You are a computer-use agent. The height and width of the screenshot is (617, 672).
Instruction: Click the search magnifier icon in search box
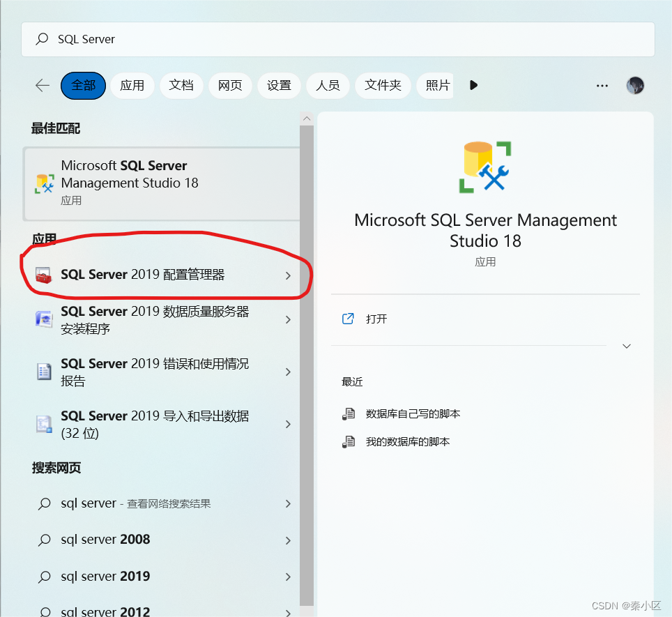[x=42, y=39]
